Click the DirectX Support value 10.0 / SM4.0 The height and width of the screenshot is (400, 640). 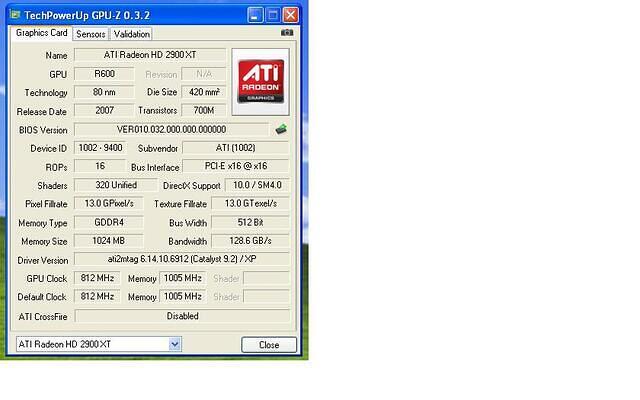(257, 185)
